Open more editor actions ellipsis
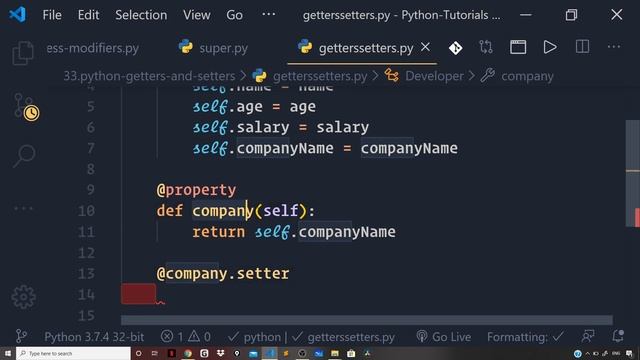The image size is (640, 360). [x=614, y=47]
